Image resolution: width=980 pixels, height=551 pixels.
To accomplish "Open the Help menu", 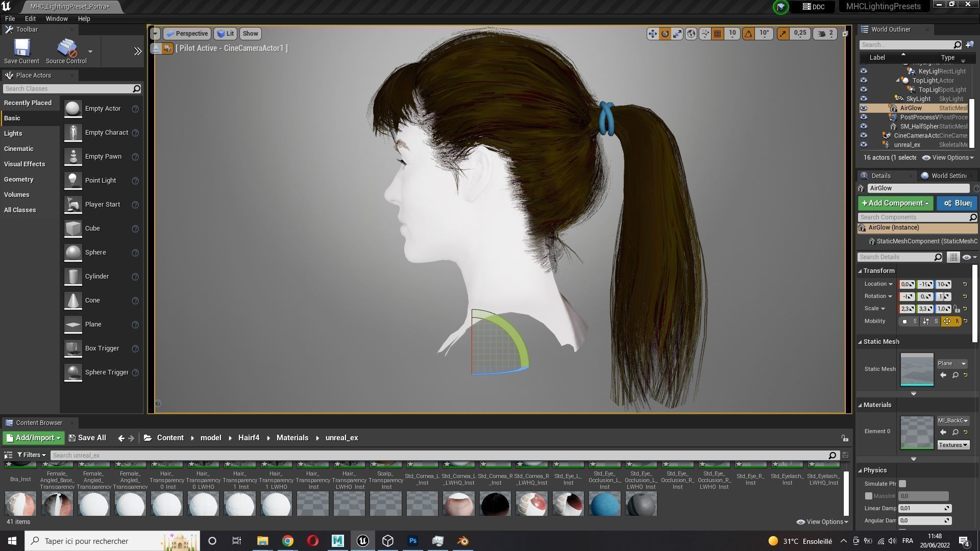I will click(x=84, y=19).
